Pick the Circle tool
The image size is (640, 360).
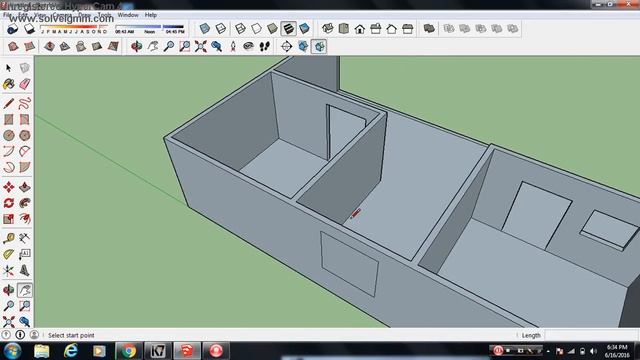9,136
